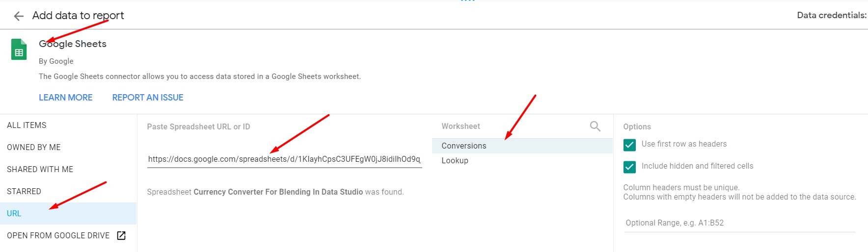Click the LEARN MORE link

pos(66,98)
